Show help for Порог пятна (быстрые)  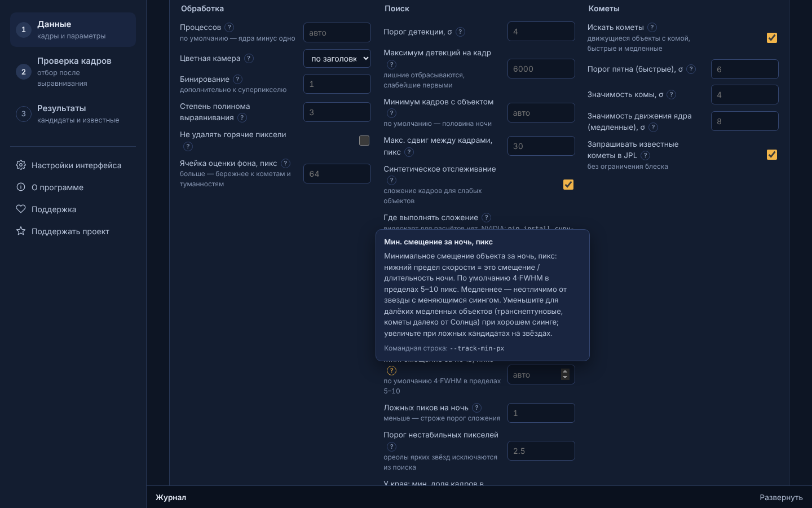(691, 69)
